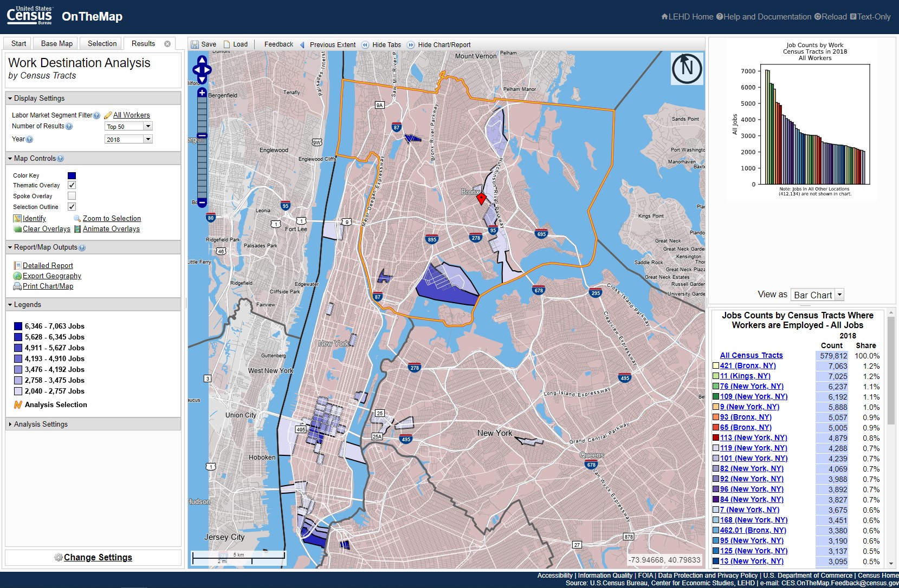
Task: Switch to the Base Map tab
Action: click(x=57, y=44)
